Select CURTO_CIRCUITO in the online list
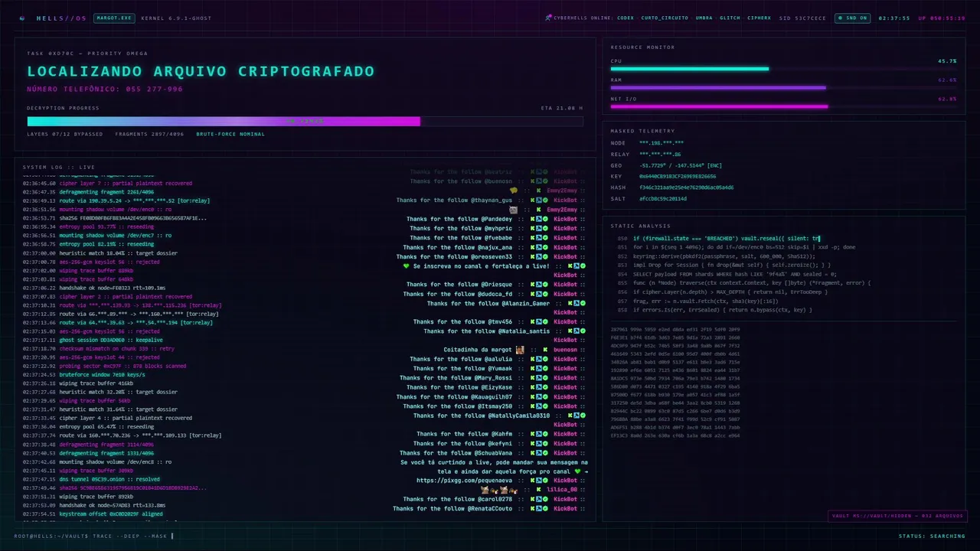The width and height of the screenshot is (980, 551). click(x=665, y=18)
